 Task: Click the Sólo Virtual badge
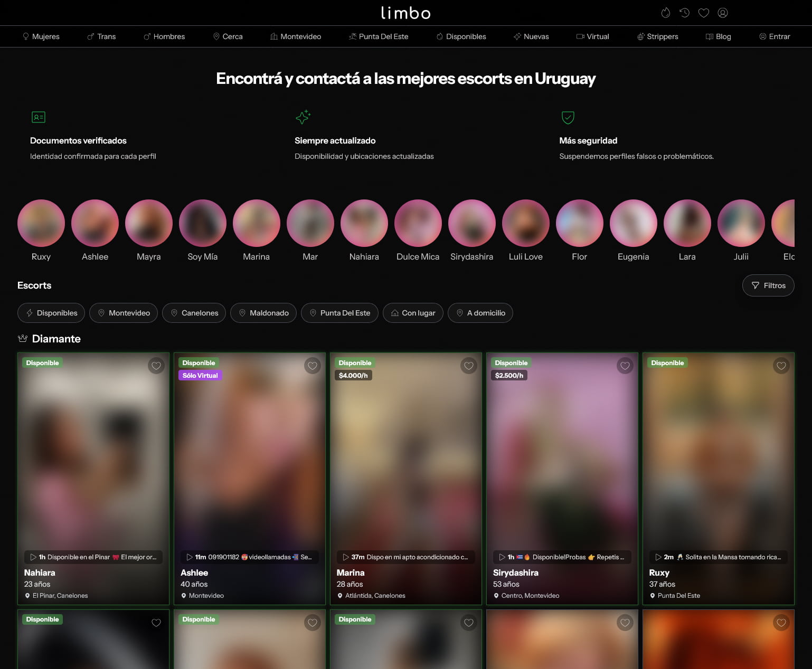[200, 376]
